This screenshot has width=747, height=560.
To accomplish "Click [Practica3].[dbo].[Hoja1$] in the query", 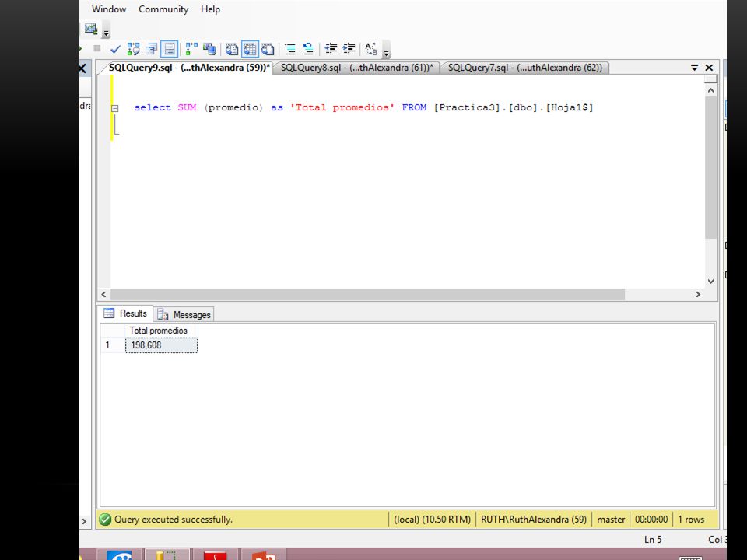I will tap(514, 107).
